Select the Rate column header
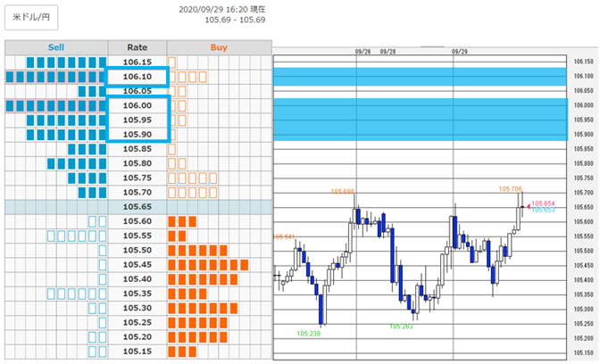 (137, 47)
